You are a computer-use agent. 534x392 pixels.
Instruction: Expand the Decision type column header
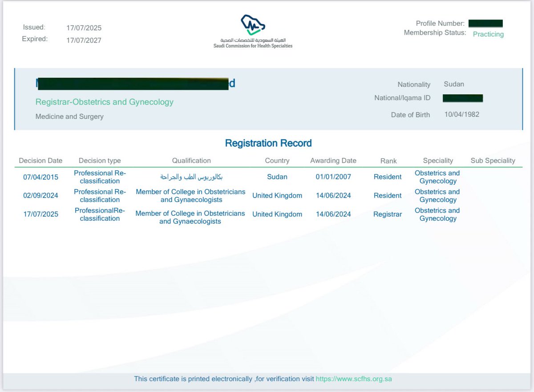[x=100, y=161]
